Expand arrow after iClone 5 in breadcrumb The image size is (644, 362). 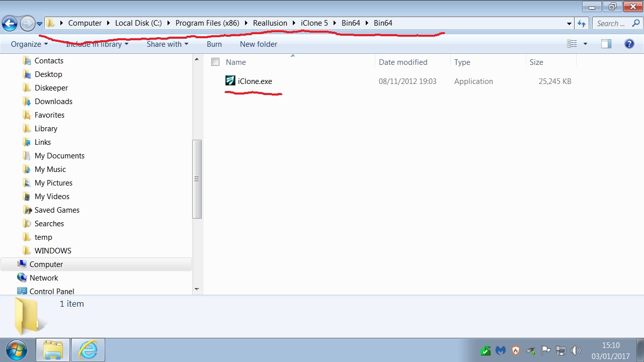335,23
